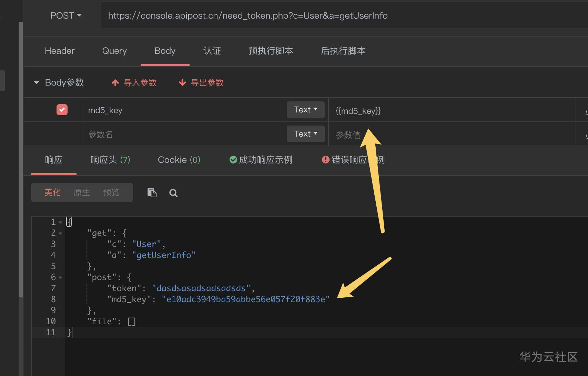Select the 预览 preview view button
This screenshot has width=588, height=376.
tap(111, 192)
